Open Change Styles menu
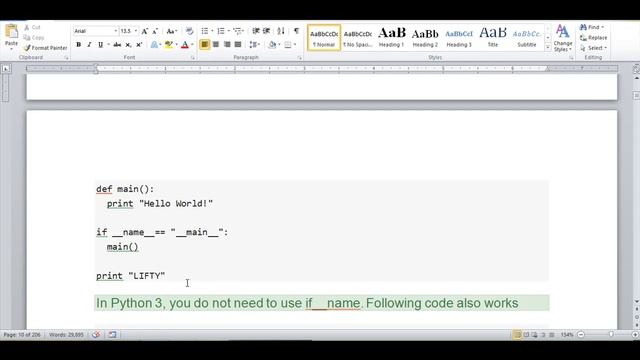 point(562,38)
